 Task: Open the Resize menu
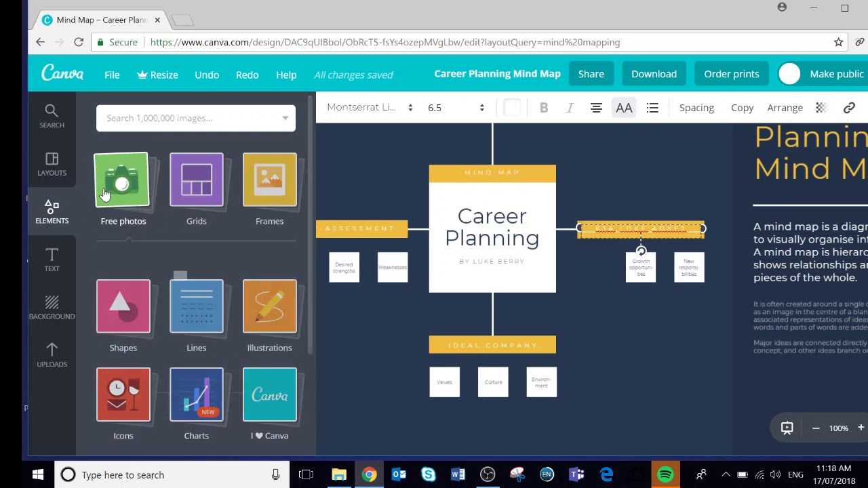tap(157, 75)
